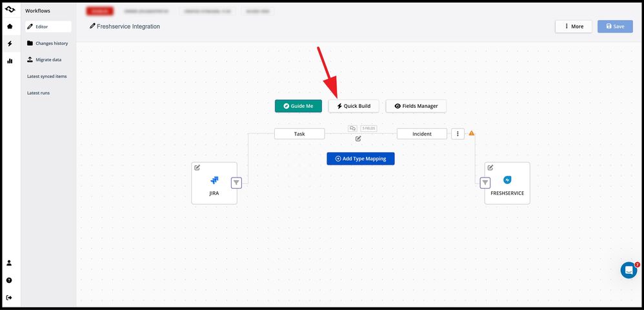This screenshot has height=310, width=644.
Task: Click the Freshservice Integration workflow name
Action: point(128,26)
